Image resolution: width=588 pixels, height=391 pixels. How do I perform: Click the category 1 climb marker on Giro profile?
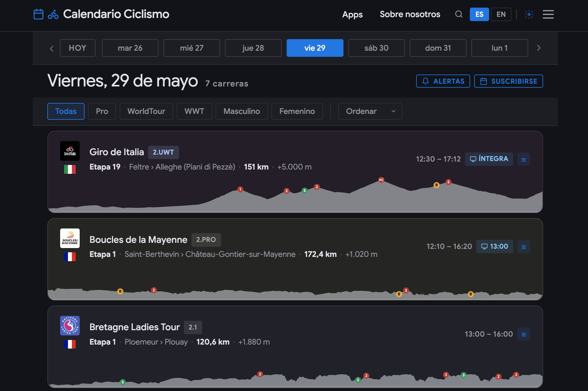tap(240, 189)
